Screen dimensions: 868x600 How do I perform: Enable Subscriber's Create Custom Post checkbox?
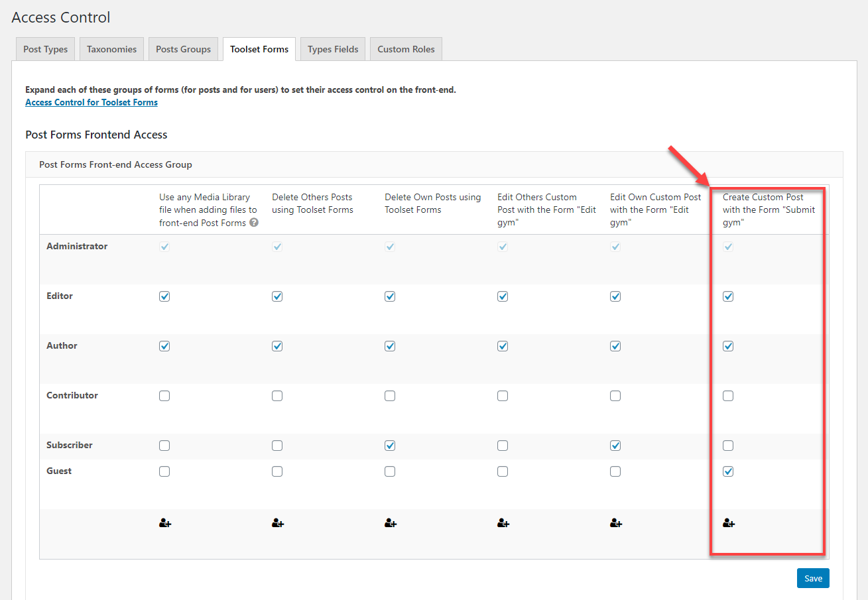[728, 445]
